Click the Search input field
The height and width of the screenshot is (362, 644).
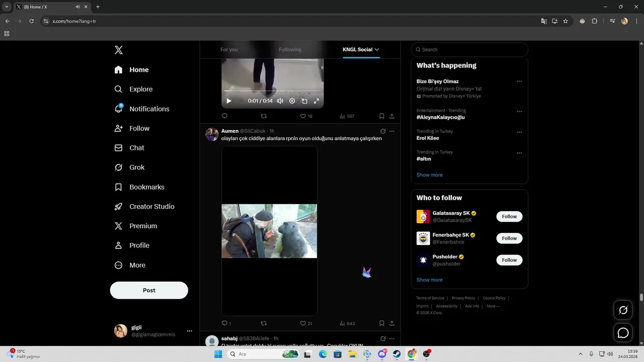(469, 49)
